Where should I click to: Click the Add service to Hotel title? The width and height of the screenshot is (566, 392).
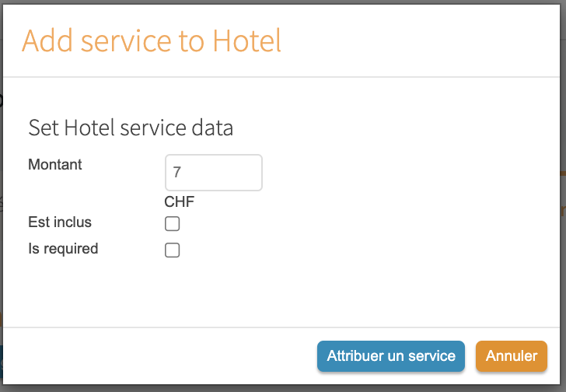152,40
